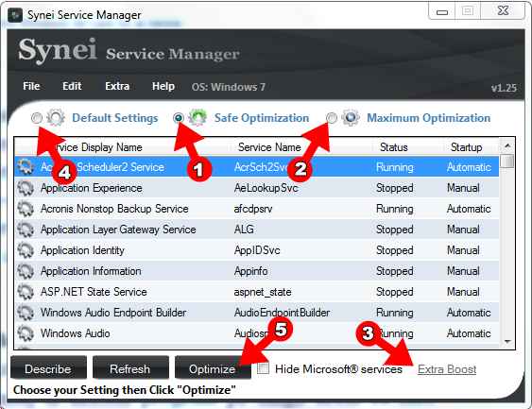Select the Application Layer Gateway Service row
Image resolution: width=532 pixels, height=409 pixels.
pos(257,230)
